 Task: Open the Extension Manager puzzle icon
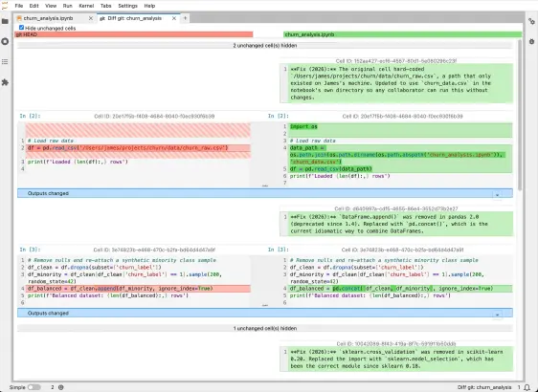coord(5,82)
